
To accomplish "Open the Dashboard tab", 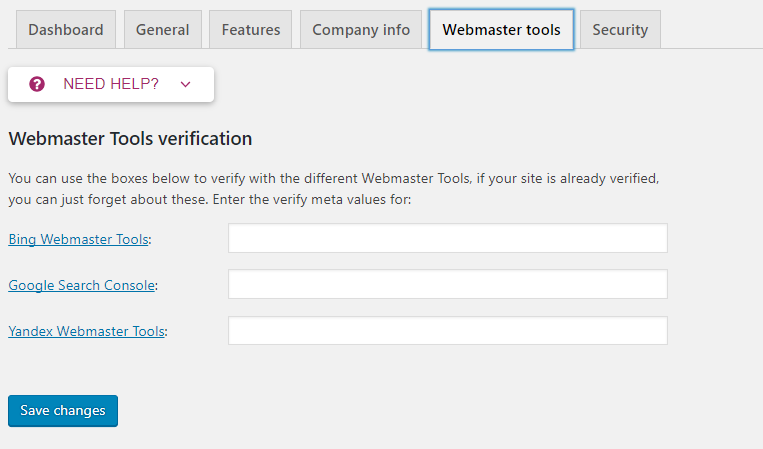I will point(66,30).
